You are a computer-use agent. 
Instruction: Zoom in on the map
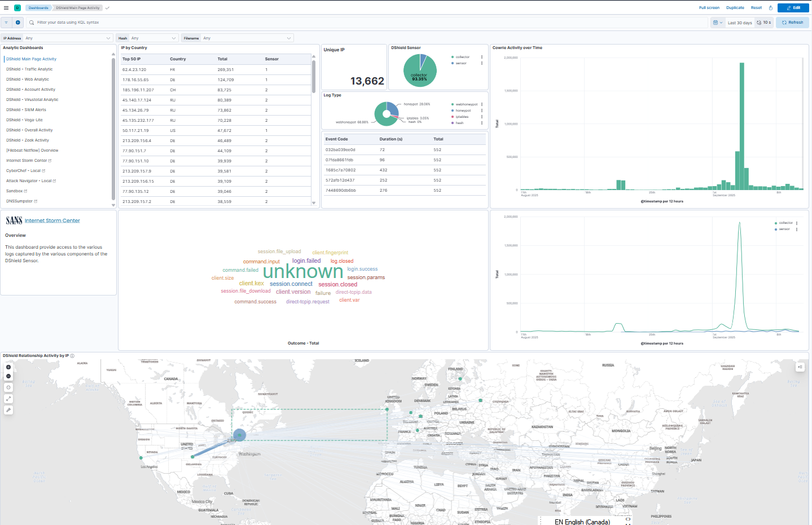[8, 367]
